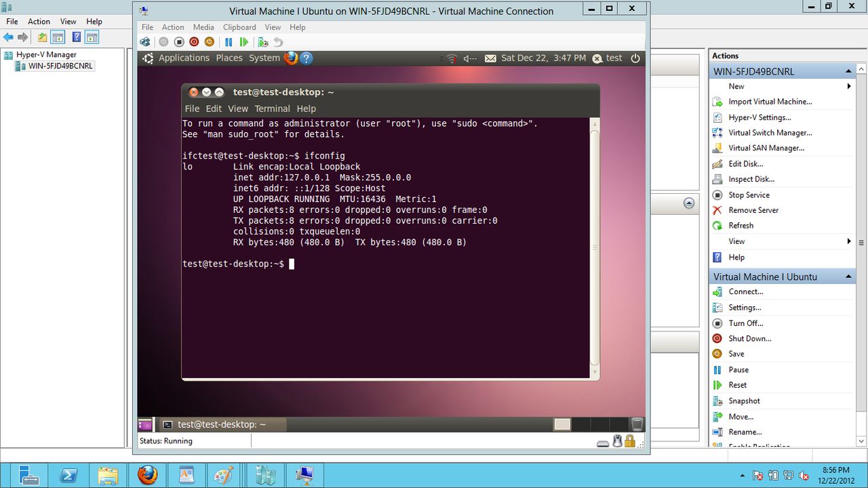Open the Edit menu in terminal window
Image resolution: width=868 pixels, height=488 pixels.
pyautogui.click(x=214, y=108)
